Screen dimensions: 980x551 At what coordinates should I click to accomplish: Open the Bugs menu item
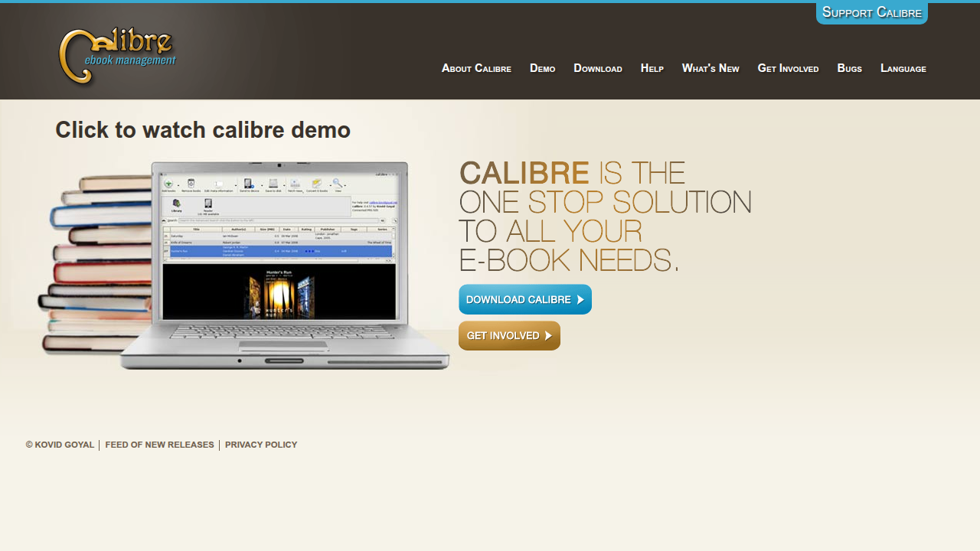(849, 68)
